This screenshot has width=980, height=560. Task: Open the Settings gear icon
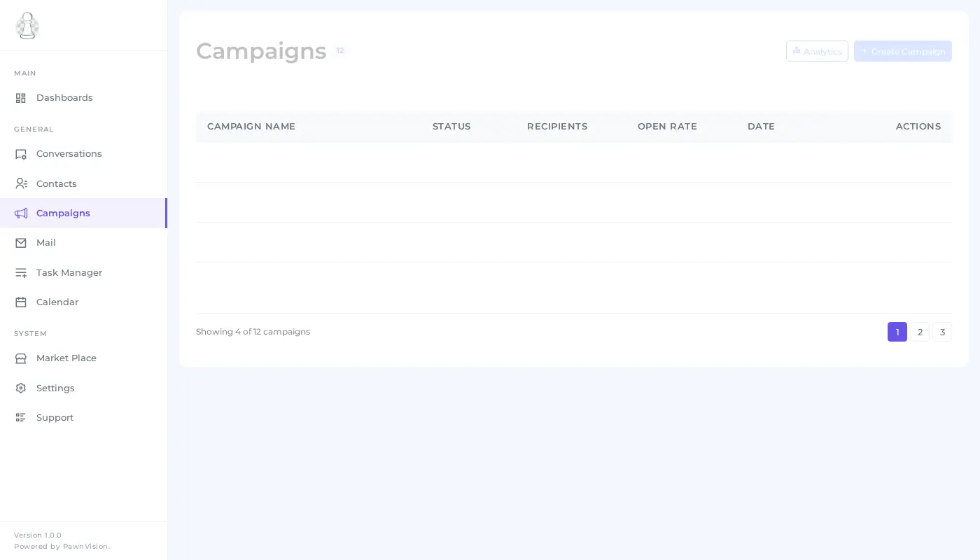click(x=21, y=388)
